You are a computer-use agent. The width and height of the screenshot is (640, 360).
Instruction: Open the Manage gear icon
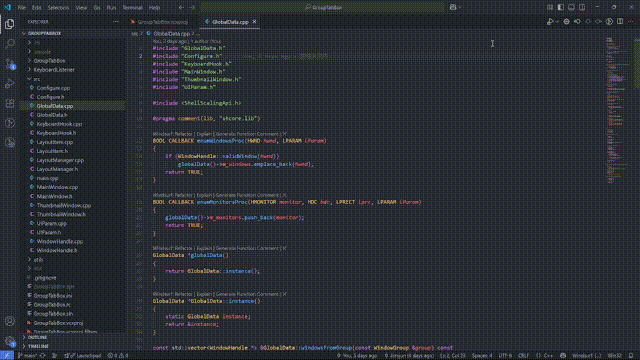pos(10,341)
